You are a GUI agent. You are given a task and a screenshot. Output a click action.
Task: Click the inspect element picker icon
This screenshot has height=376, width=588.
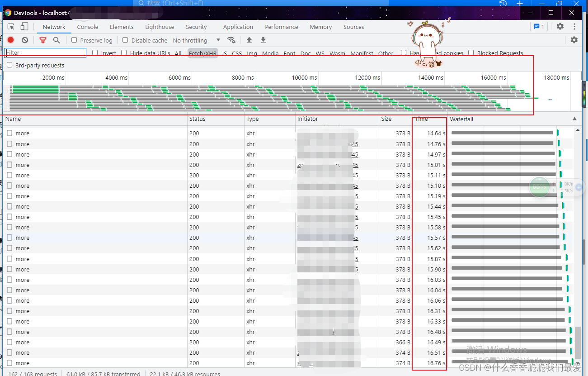pos(11,27)
